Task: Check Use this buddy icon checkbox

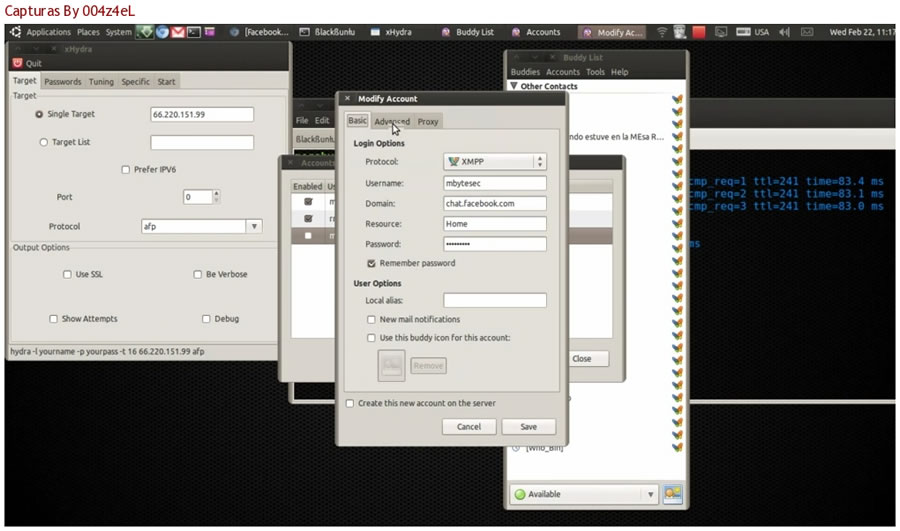Action: coord(371,338)
